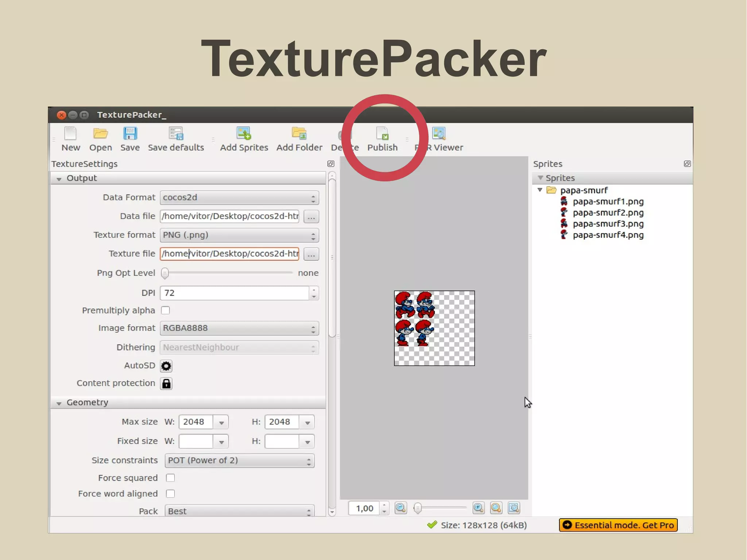Fit the texture preview to window
This screenshot has height=560, width=747.
coord(514,508)
